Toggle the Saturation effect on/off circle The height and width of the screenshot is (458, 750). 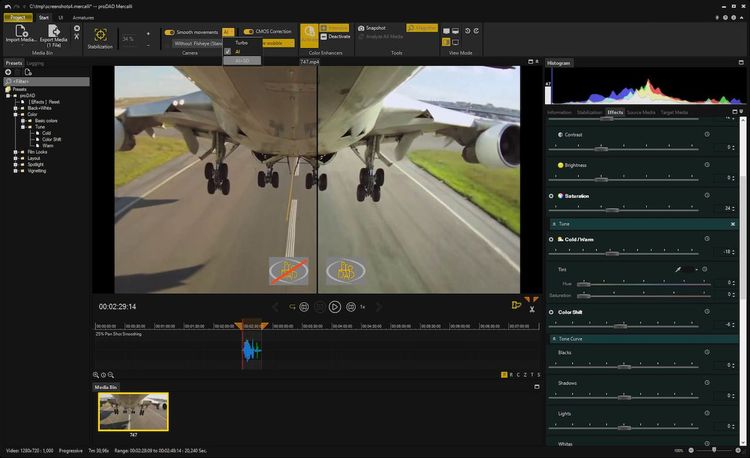pyautogui.click(x=551, y=195)
